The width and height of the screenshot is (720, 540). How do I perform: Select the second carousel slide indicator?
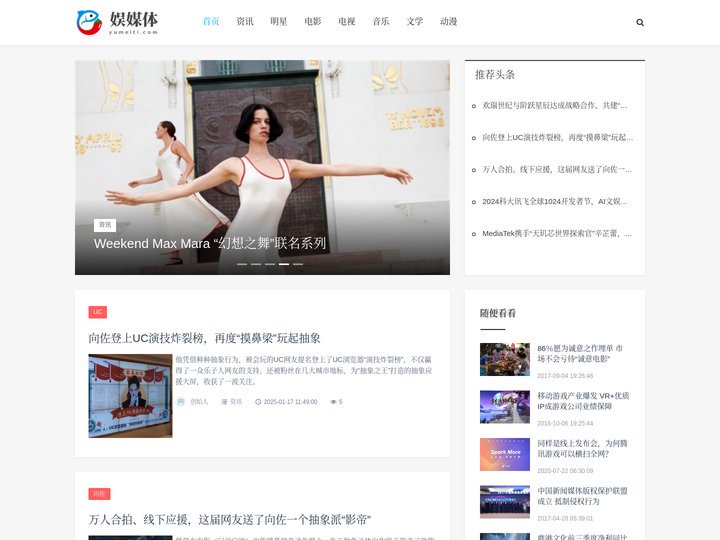pos(256,264)
